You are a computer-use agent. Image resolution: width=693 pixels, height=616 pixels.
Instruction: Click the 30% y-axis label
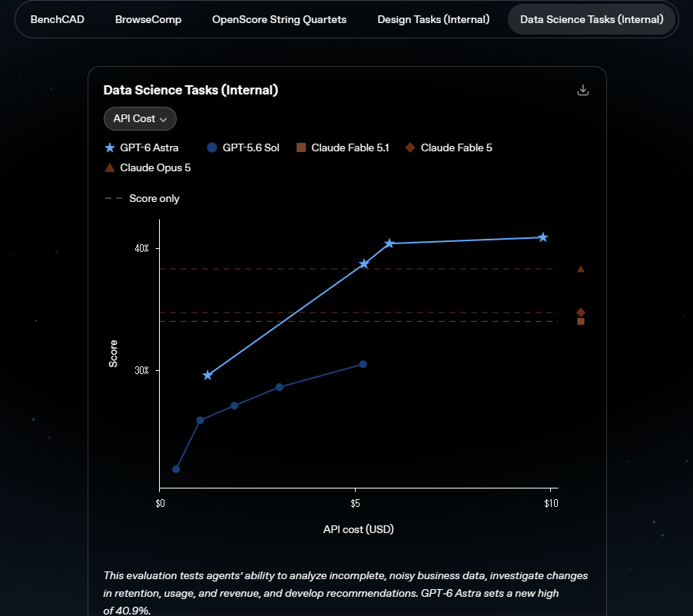pos(142,370)
